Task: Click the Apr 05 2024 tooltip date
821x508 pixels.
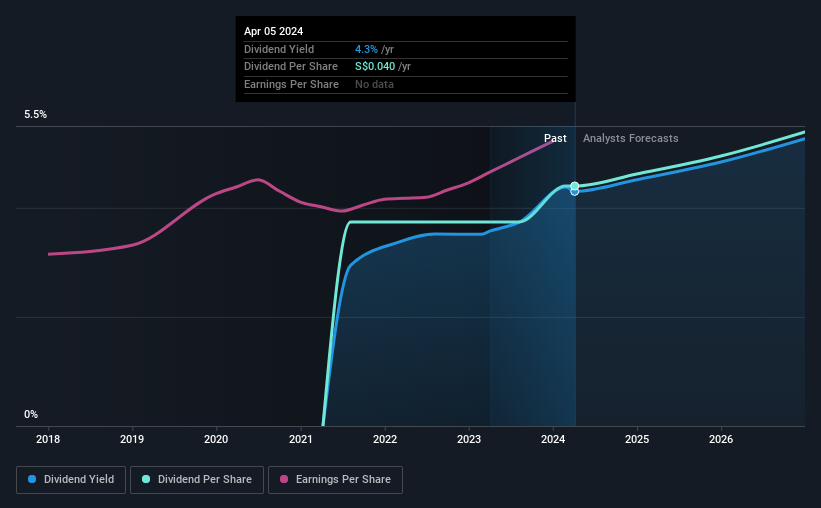Action: click(x=273, y=31)
